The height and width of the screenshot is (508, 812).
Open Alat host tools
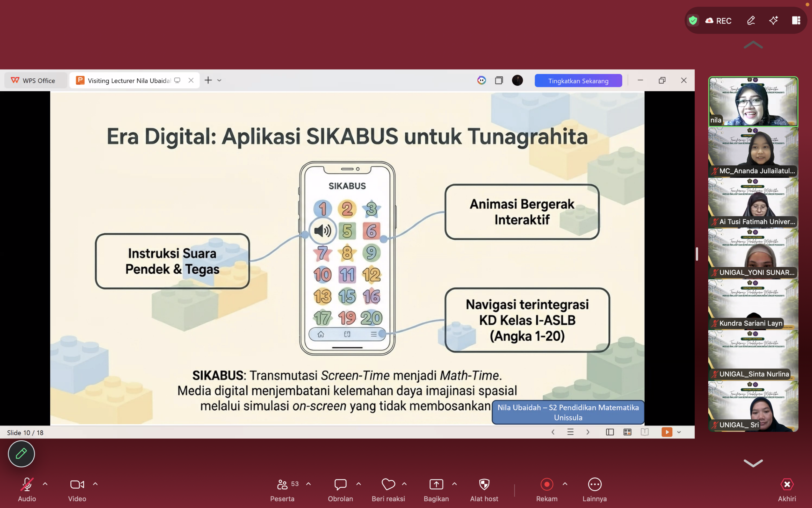pos(484,489)
